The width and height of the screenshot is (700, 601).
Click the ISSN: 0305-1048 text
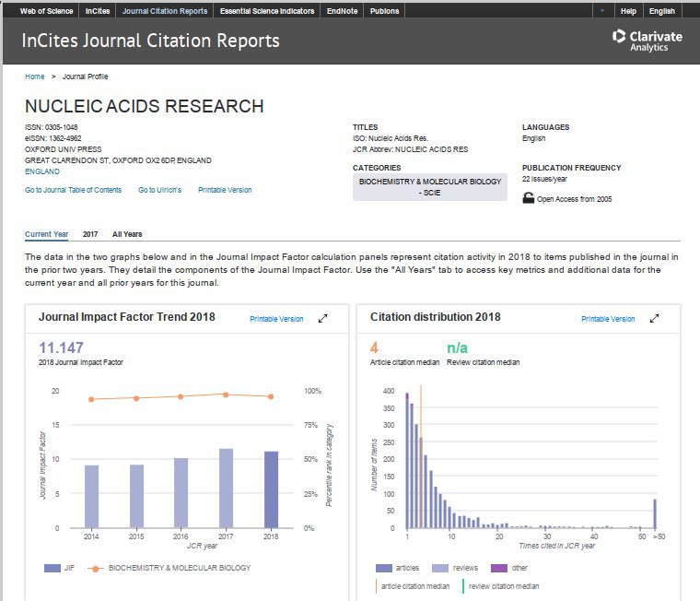coord(52,127)
